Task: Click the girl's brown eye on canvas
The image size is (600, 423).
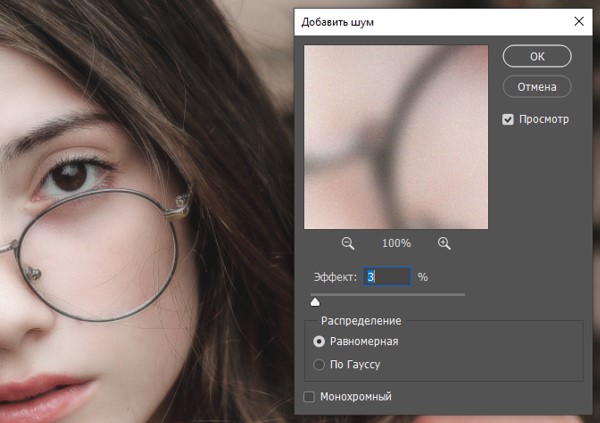Action: 70,176
